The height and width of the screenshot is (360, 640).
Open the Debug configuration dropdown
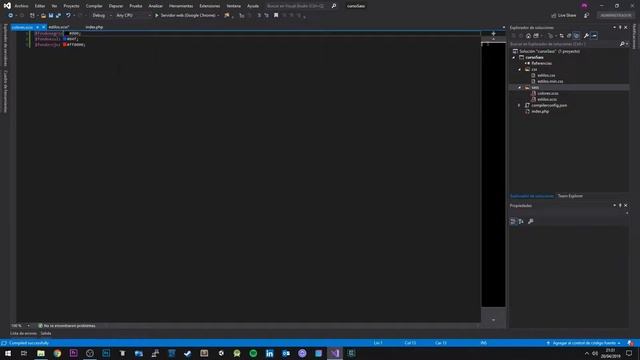click(102, 16)
